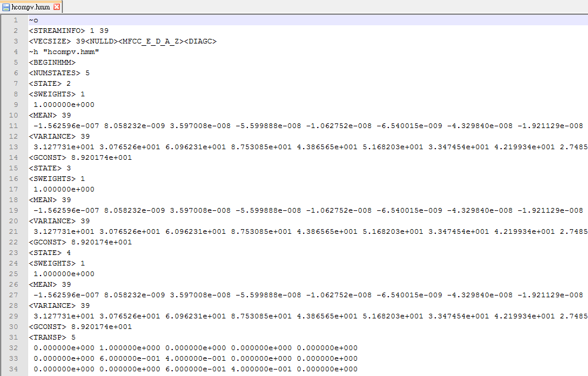
Task: Click <STREAMINFO> 1 39 on line 2
Action: pyautogui.click(x=69, y=31)
